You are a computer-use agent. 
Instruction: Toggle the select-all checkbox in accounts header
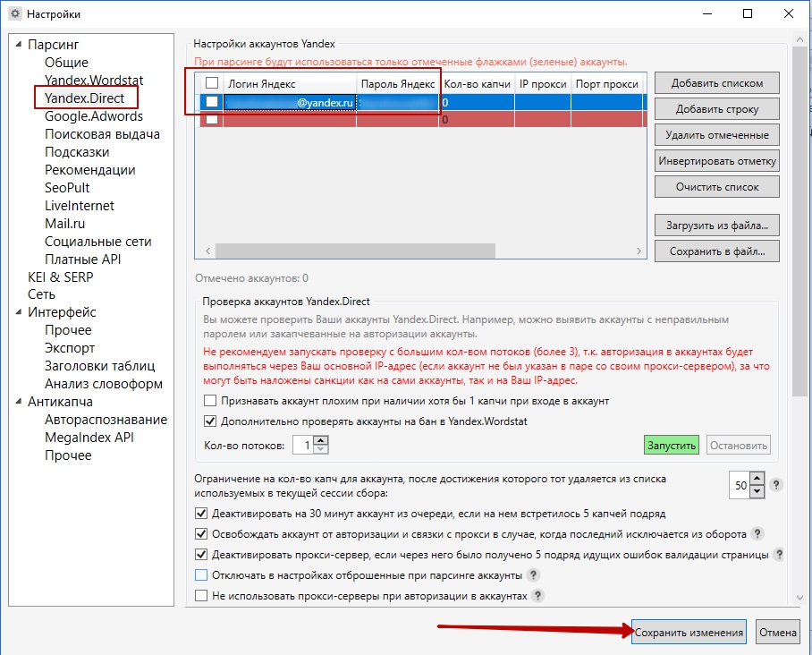[x=212, y=83]
